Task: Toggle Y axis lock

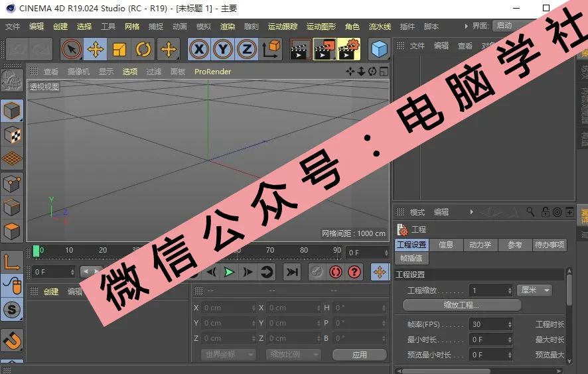Action: click(223, 49)
